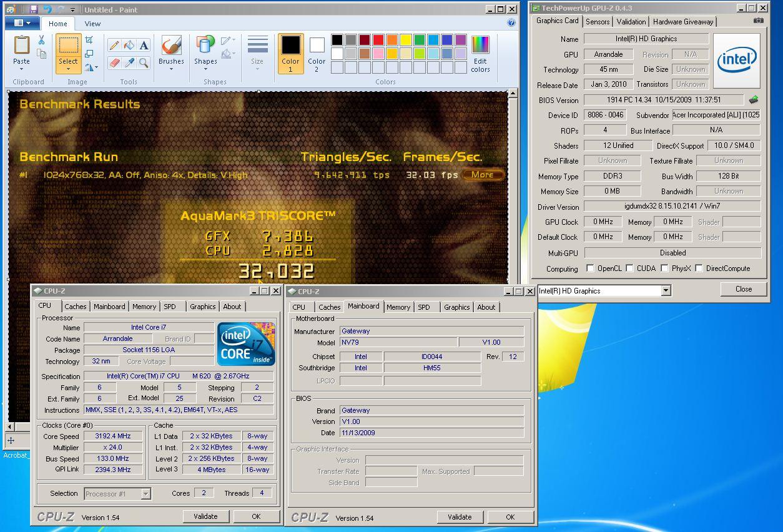The height and width of the screenshot is (532, 783).
Task: Click the Copy icon in Clipboard group
Action: point(41,54)
